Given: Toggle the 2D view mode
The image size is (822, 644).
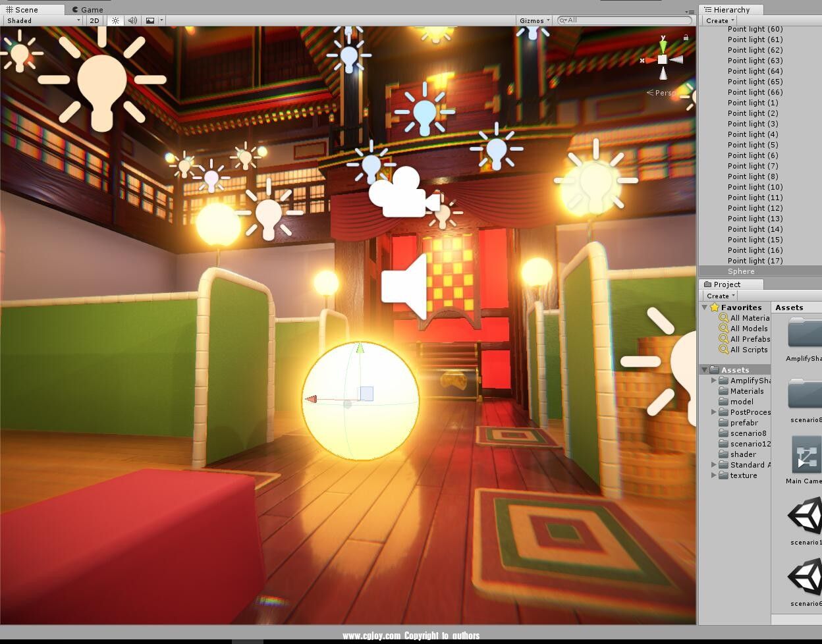Looking at the screenshot, I should pos(94,20).
